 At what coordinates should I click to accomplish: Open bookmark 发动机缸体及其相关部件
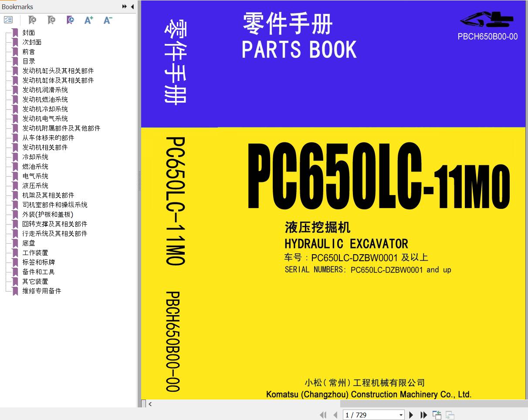pyautogui.click(x=58, y=81)
